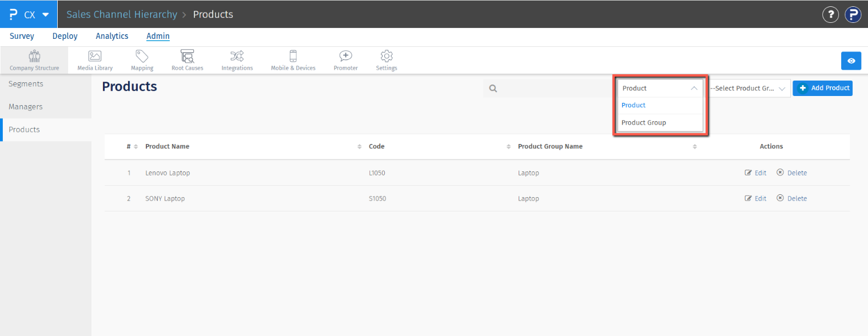Open the Integrations shuffle icon

point(237,56)
